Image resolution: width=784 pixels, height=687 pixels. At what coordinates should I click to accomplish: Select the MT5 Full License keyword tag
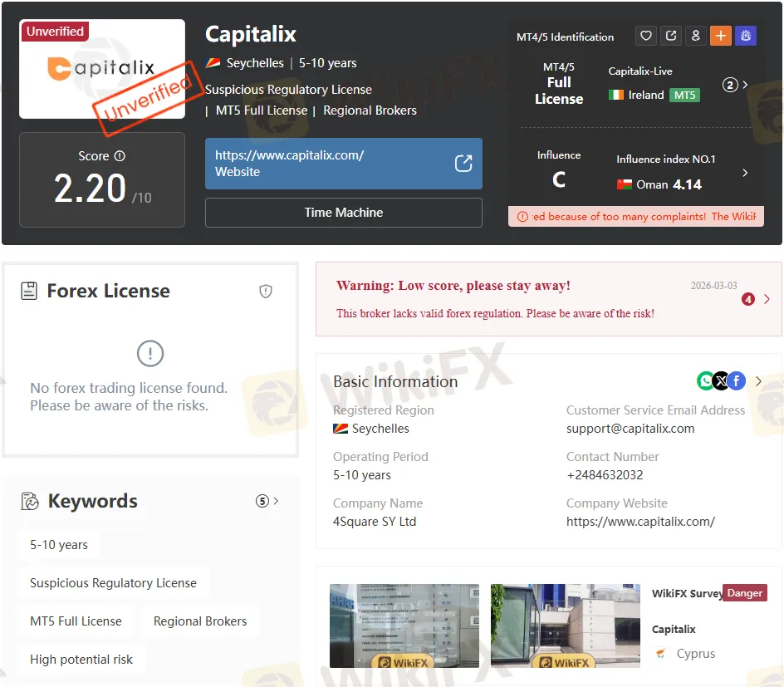tap(76, 621)
